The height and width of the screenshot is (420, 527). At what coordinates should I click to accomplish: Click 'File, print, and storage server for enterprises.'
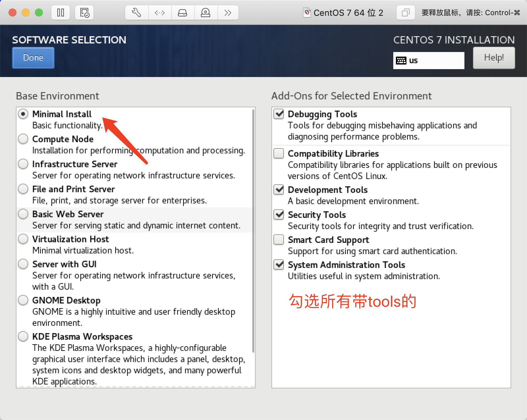[120, 200]
